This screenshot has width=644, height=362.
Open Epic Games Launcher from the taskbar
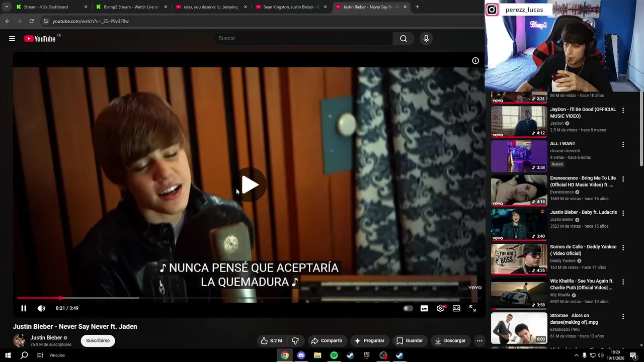pos(367,355)
